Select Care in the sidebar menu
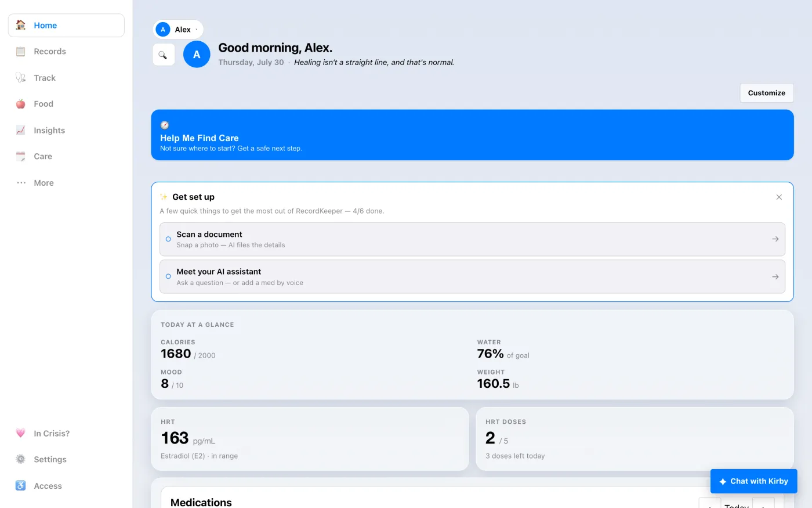 [66, 156]
